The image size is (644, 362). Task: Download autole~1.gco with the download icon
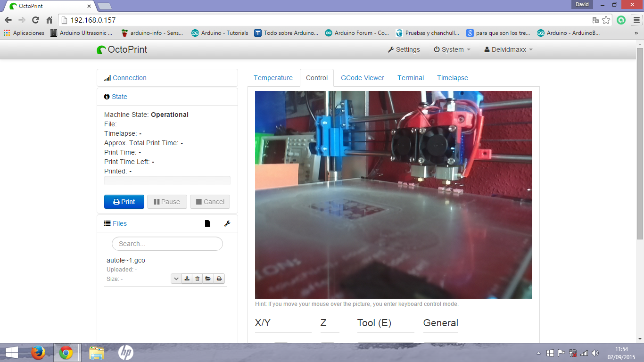pyautogui.click(x=187, y=279)
